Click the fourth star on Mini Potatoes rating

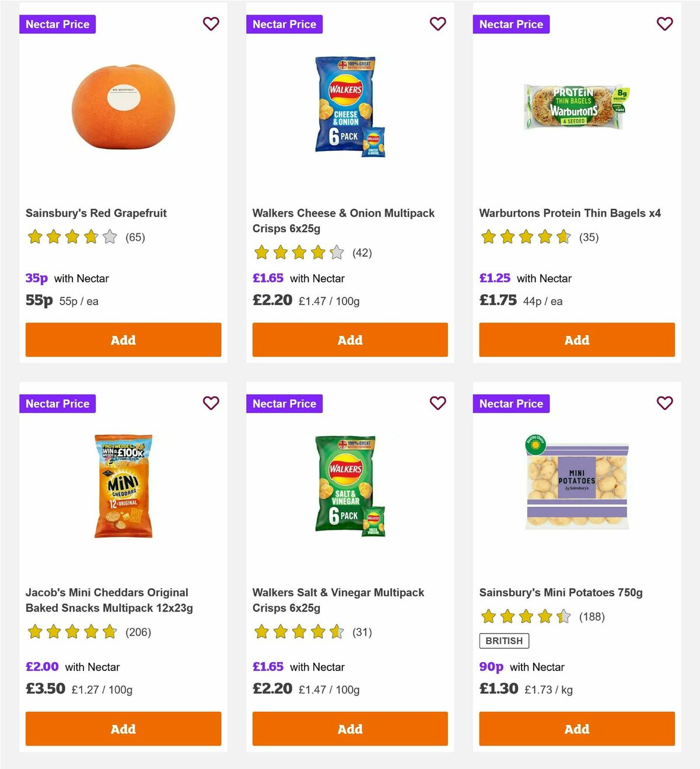coord(545,616)
